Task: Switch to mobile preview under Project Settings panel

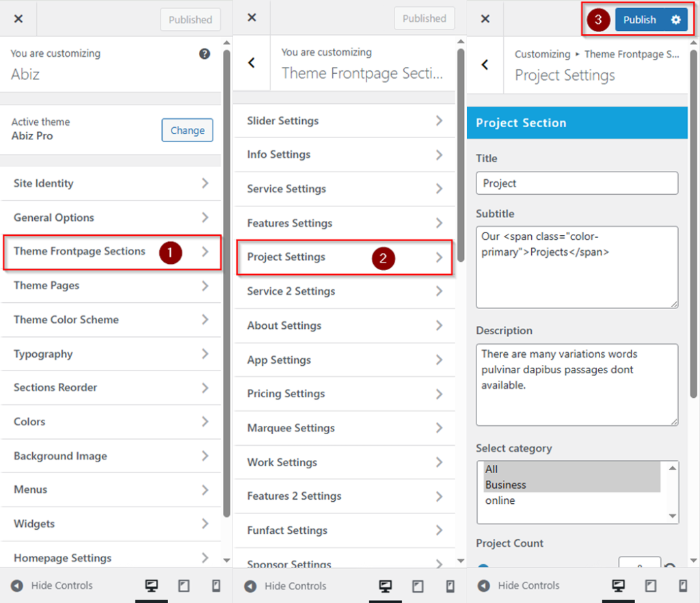Action: (x=682, y=585)
